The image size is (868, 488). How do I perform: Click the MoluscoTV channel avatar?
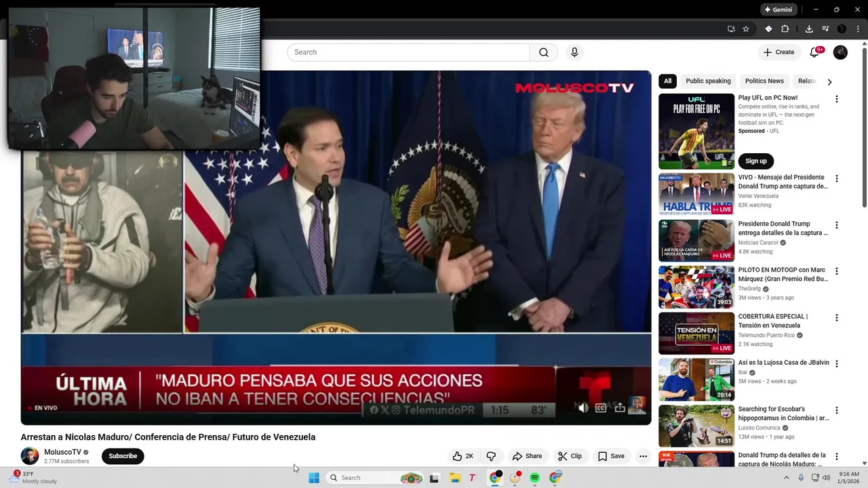click(x=30, y=456)
